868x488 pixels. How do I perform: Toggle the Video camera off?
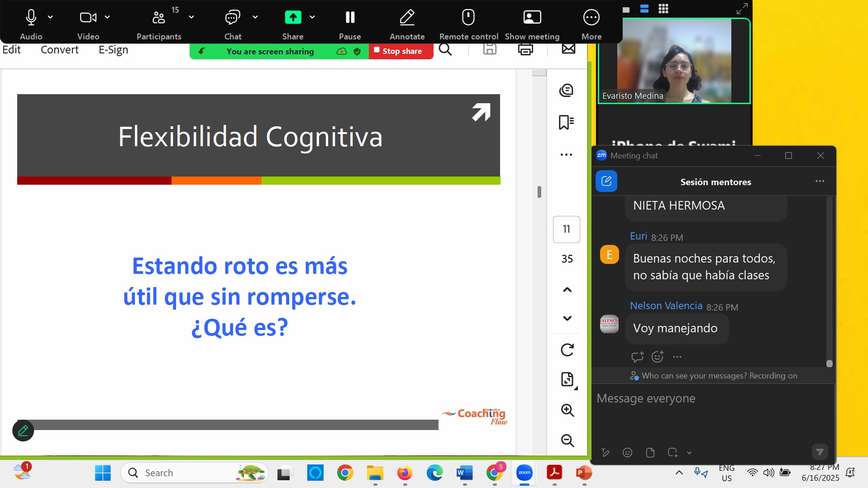coord(88,18)
